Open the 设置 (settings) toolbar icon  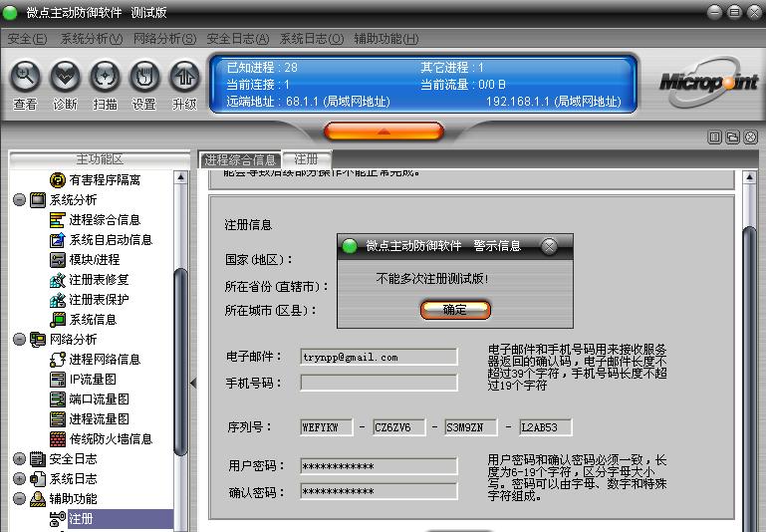click(x=144, y=77)
